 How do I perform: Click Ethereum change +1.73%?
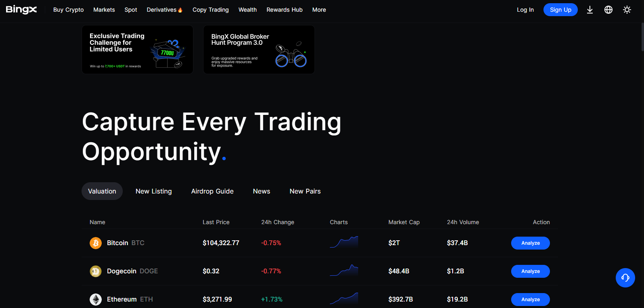[272, 300]
